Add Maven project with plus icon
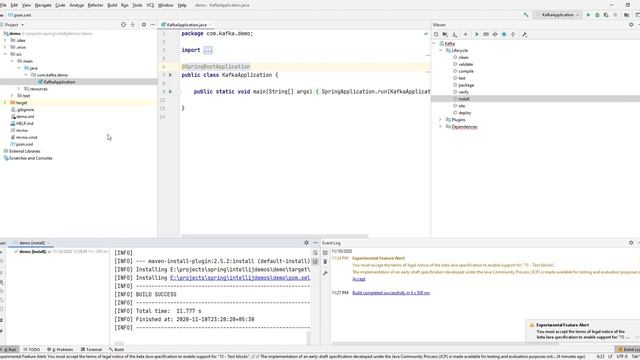Viewport: 640px width, 360px height. [x=465, y=35]
